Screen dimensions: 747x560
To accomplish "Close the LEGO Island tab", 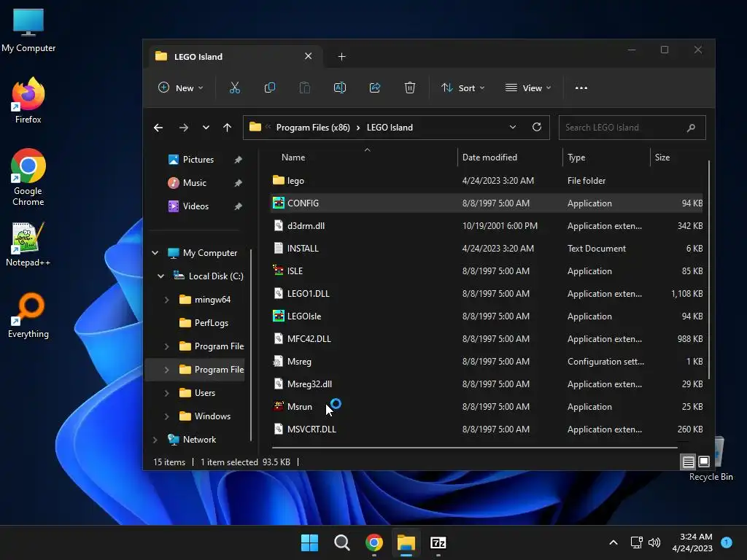I will tap(309, 56).
